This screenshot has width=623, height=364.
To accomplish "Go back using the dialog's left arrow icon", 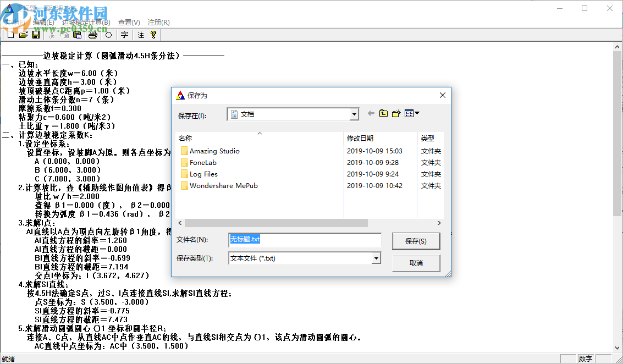I will [371, 114].
